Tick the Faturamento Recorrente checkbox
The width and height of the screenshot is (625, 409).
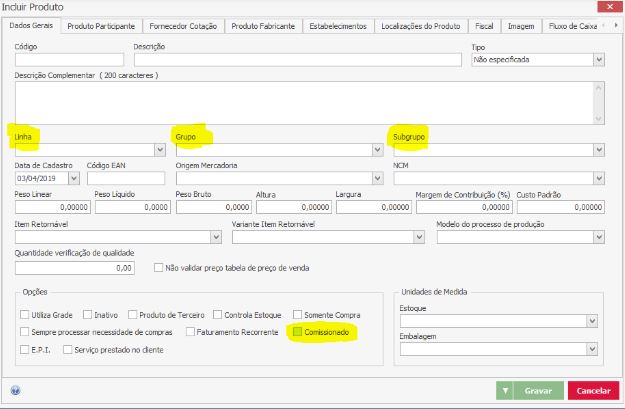click(191, 331)
